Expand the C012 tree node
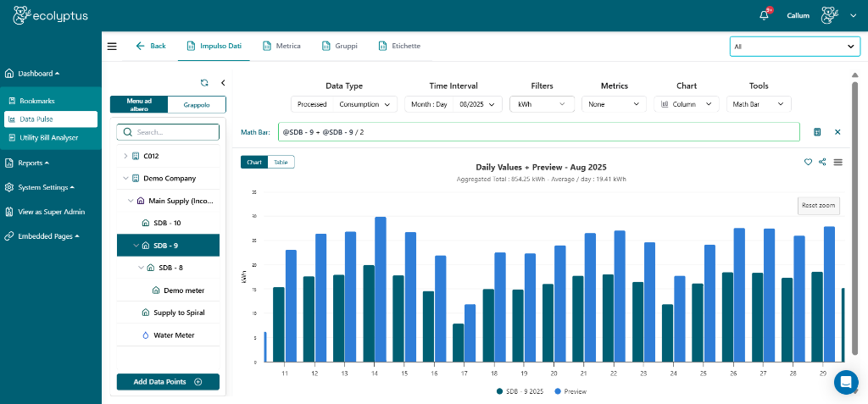This screenshot has height=404, width=868. [x=125, y=156]
